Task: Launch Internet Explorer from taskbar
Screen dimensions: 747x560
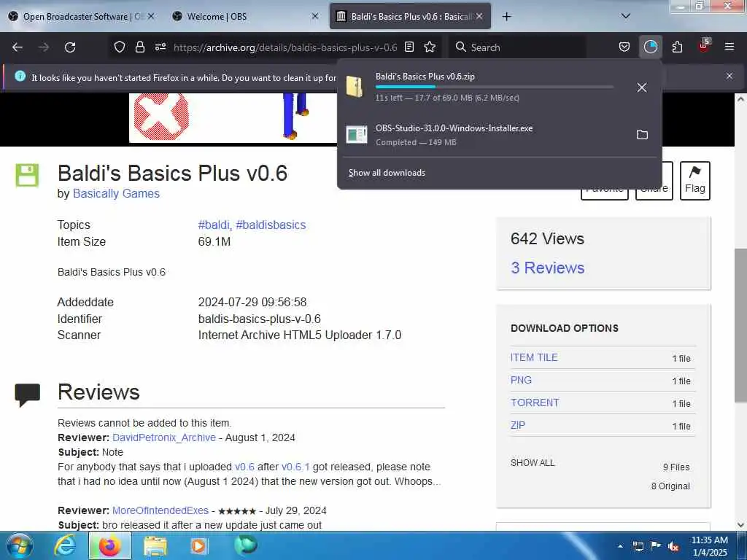Action: pyautogui.click(x=65, y=546)
